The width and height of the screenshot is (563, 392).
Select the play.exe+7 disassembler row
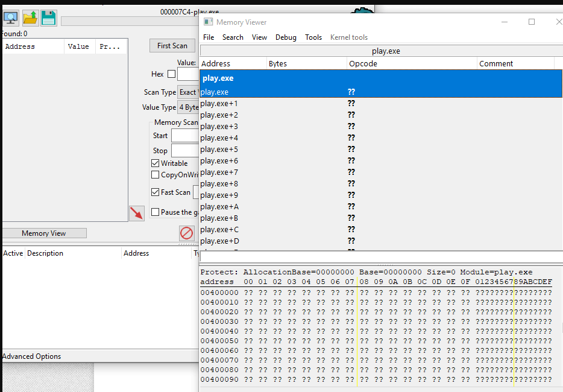click(x=380, y=172)
